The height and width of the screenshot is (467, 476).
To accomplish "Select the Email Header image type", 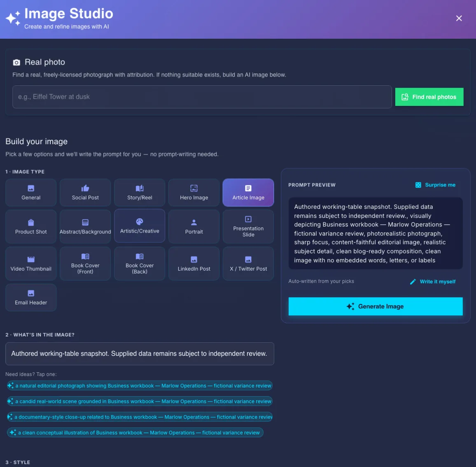I will (x=30, y=298).
